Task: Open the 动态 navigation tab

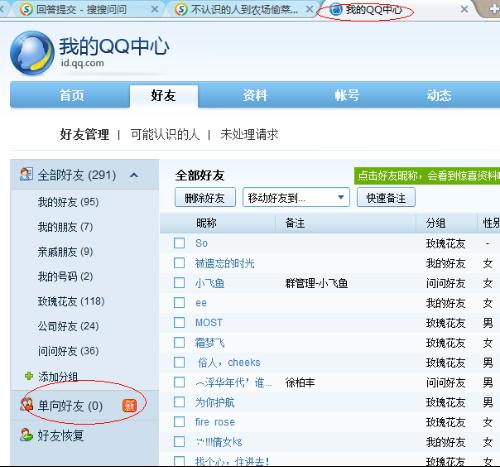Action: (x=439, y=95)
